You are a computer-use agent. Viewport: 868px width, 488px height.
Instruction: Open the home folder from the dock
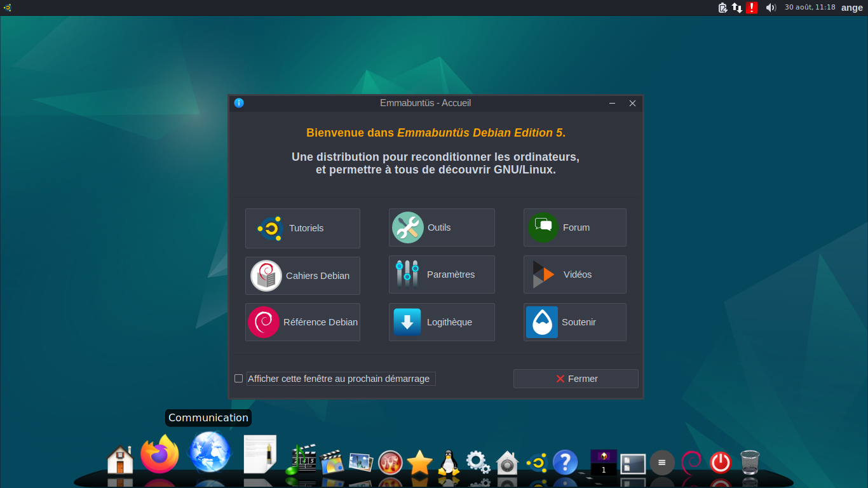click(x=120, y=459)
